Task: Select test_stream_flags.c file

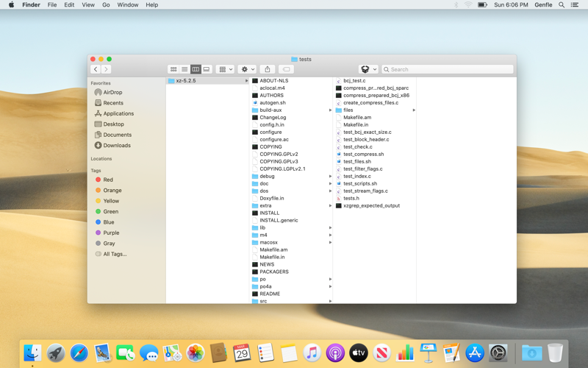Action: pos(362,191)
